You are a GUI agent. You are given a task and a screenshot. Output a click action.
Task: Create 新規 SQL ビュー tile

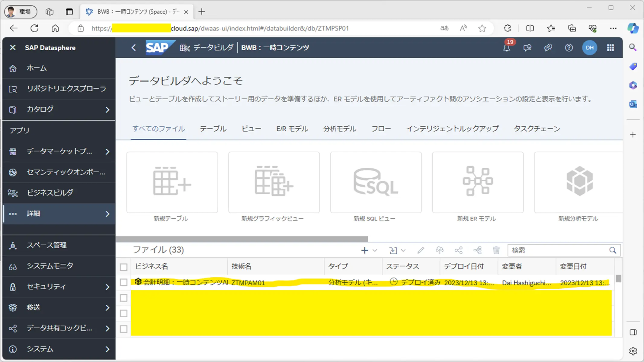(x=376, y=182)
